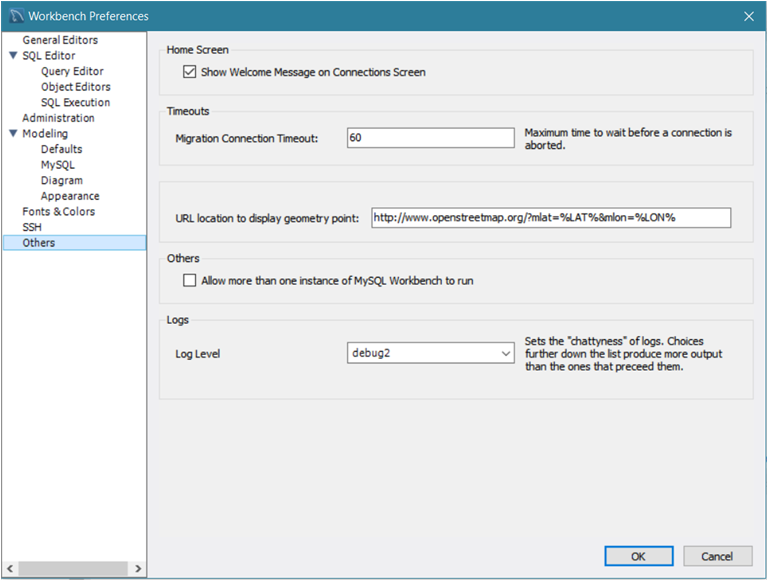Uncheck Show Welcome Message on Connections Screen
This screenshot has height=581, width=768.
coord(190,72)
